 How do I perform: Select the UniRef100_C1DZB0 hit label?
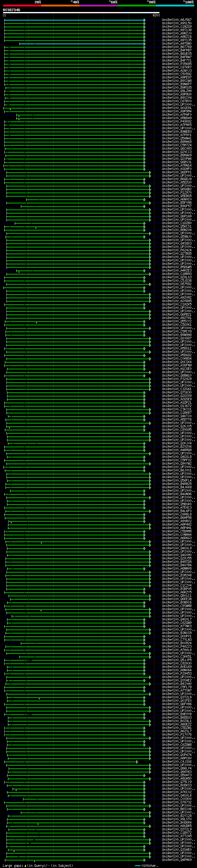click(x=177, y=223)
